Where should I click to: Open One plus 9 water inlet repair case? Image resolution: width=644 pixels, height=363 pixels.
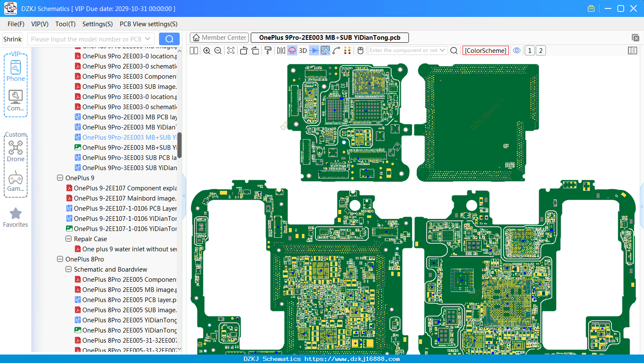point(126,249)
